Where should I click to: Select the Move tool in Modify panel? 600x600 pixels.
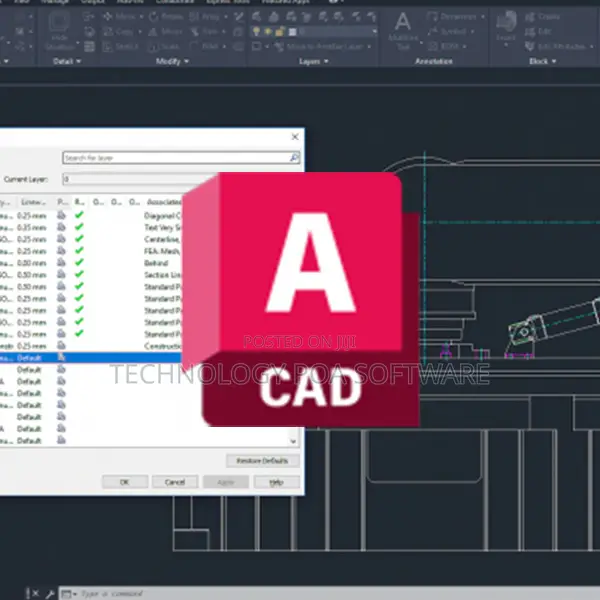tap(119, 16)
